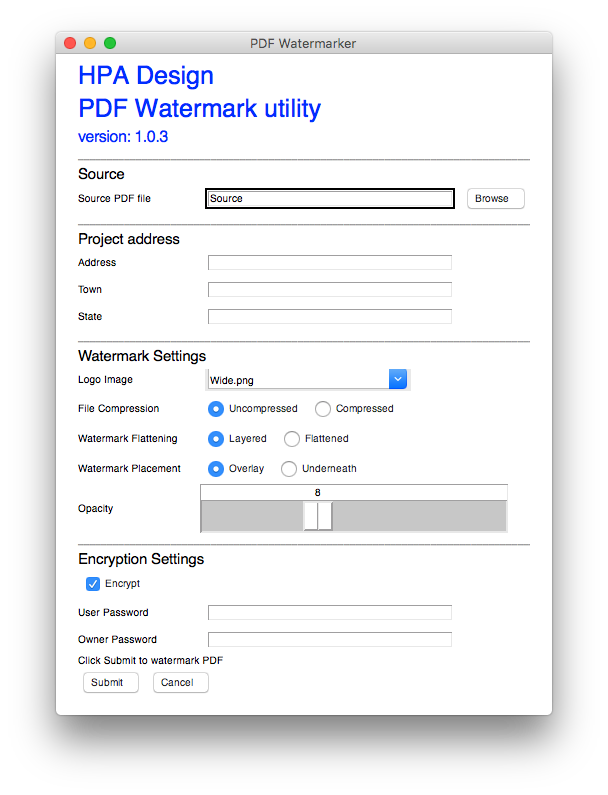Click the State input field

(x=330, y=316)
